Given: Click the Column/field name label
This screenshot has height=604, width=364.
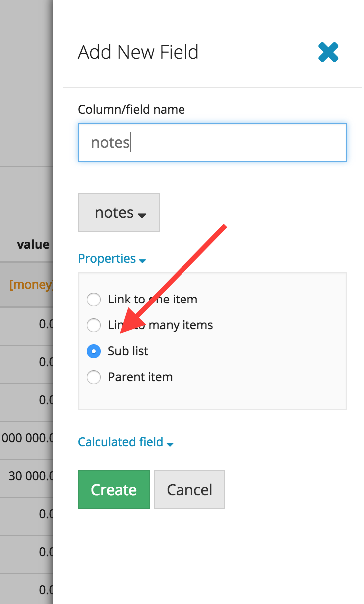Looking at the screenshot, I should click(x=131, y=109).
